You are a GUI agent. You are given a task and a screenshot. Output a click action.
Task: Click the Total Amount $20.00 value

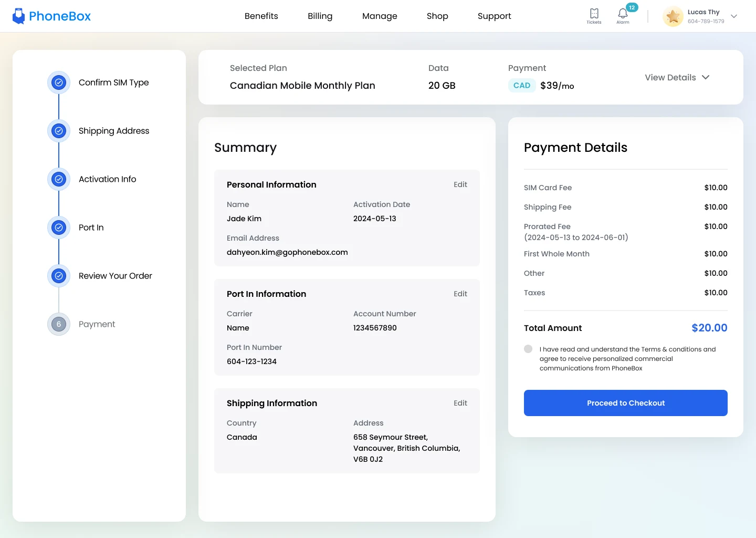coord(709,328)
